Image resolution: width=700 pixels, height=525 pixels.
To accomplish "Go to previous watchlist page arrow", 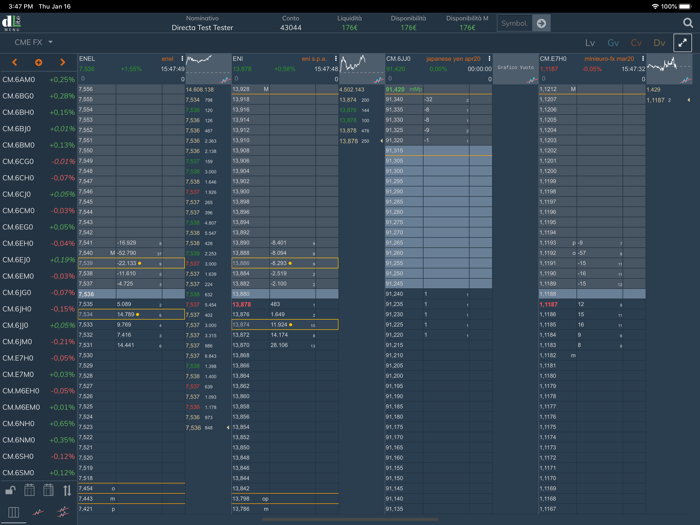I will [15, 62].
